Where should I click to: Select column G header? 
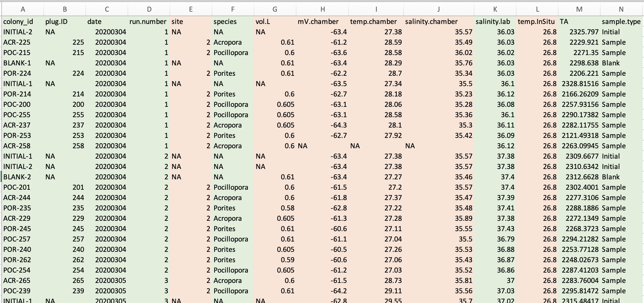click(x=275, y=9)
